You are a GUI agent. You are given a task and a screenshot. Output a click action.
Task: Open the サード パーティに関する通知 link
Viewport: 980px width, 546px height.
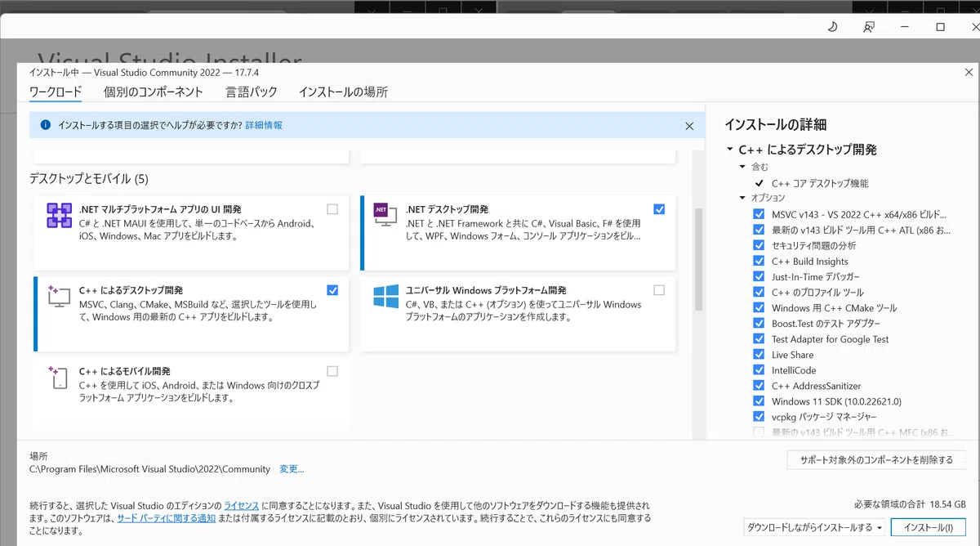click(167, 518)
